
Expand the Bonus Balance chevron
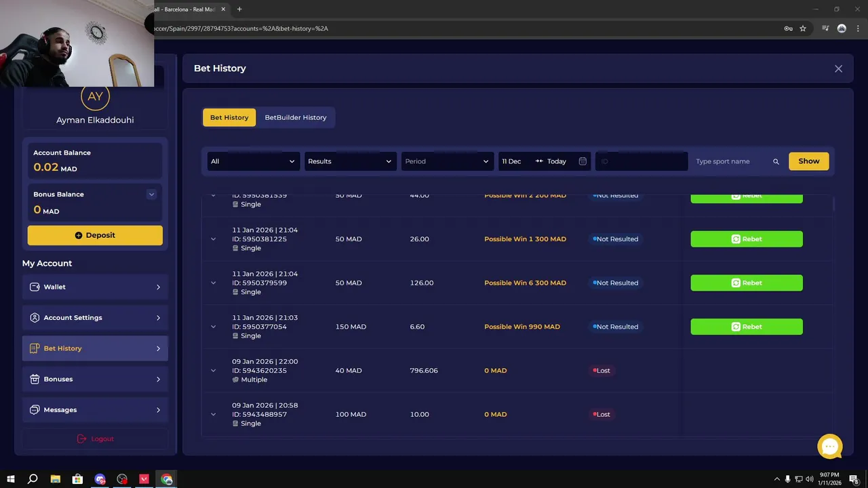click(x=151, y=195)
